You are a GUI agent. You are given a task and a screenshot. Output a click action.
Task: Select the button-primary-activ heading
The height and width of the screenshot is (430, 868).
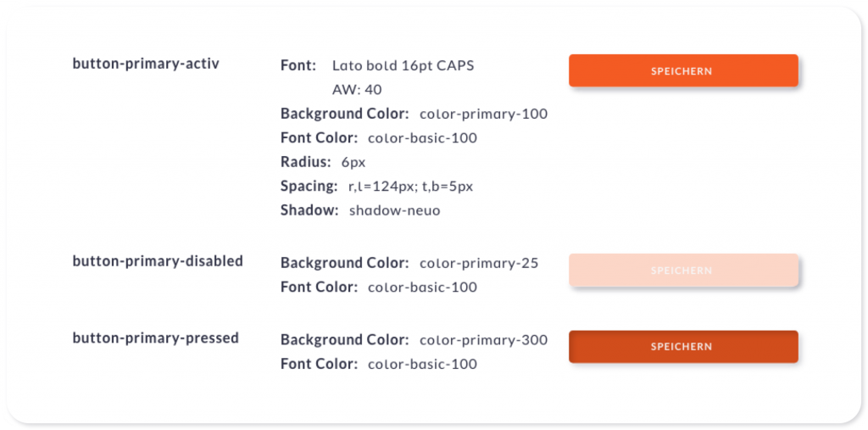pyautogui.click(x=146, y=64)
